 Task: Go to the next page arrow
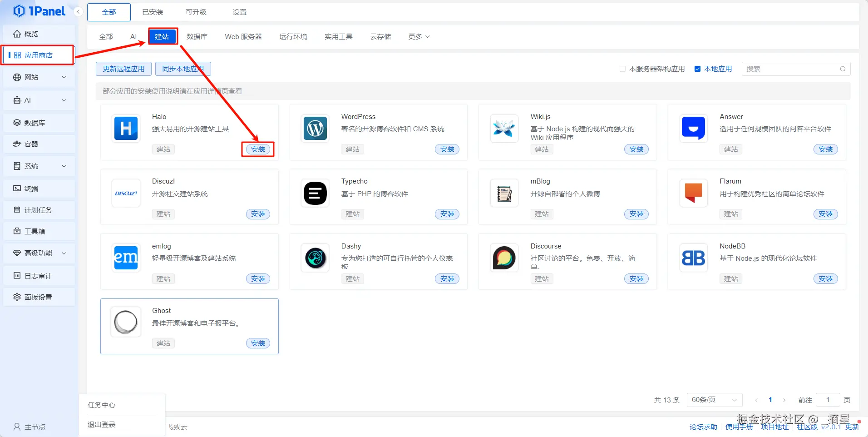[784, 400]
